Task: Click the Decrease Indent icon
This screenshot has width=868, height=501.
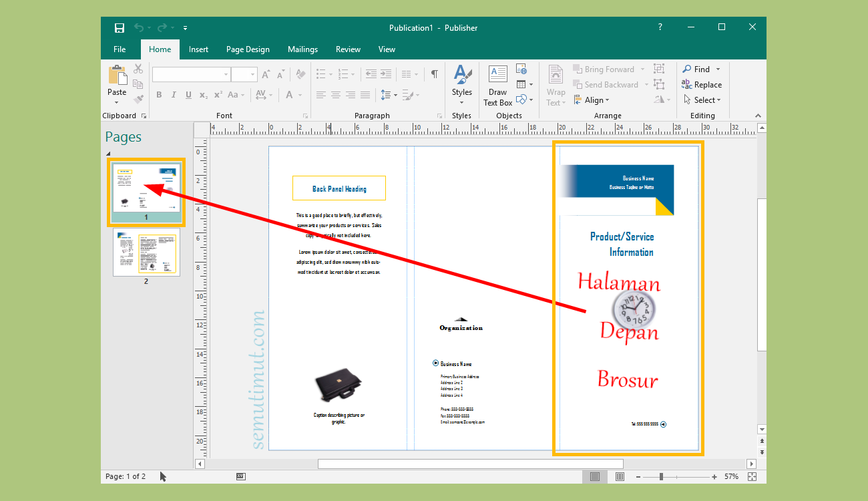Action: (x=371, y=74)
